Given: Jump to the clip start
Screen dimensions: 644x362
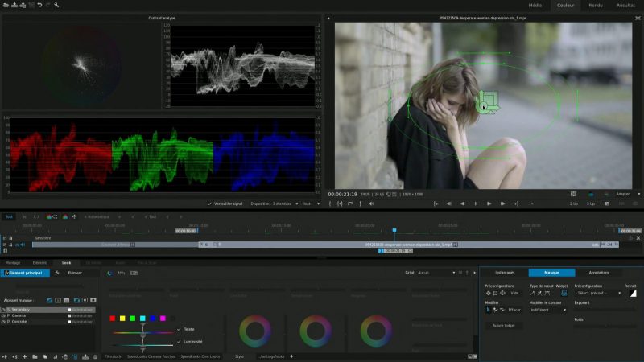Looking at the screenshot, I should 436,204.
